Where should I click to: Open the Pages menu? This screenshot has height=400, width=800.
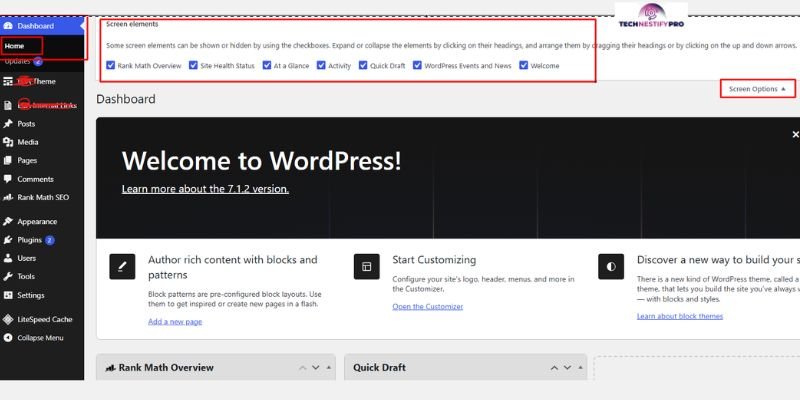point(27,161)
